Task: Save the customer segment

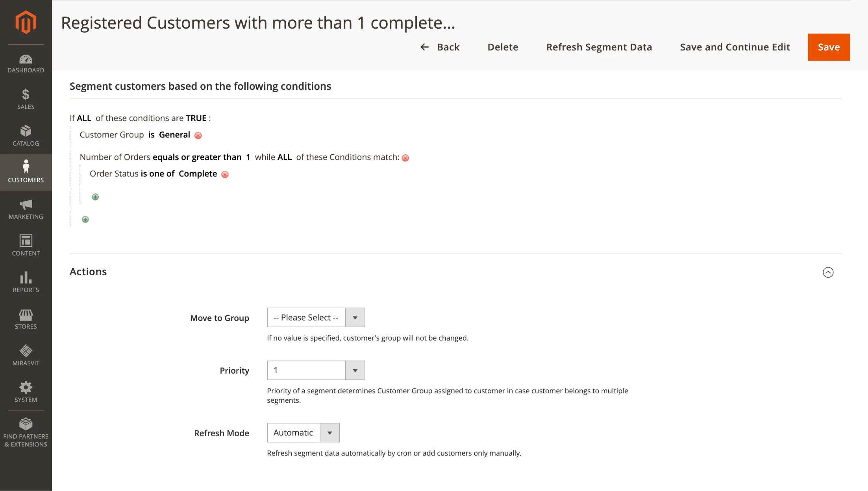Action: pos(828,47)
